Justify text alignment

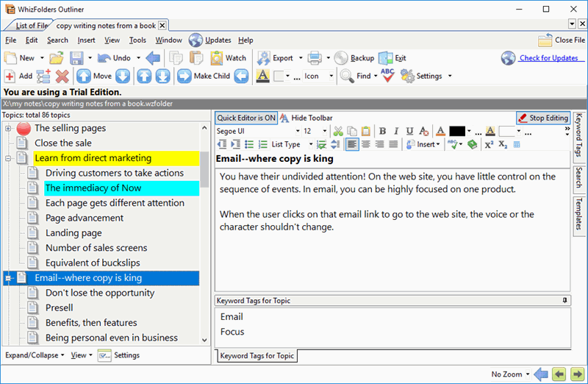pyautogui.click(x=393, y=144)
